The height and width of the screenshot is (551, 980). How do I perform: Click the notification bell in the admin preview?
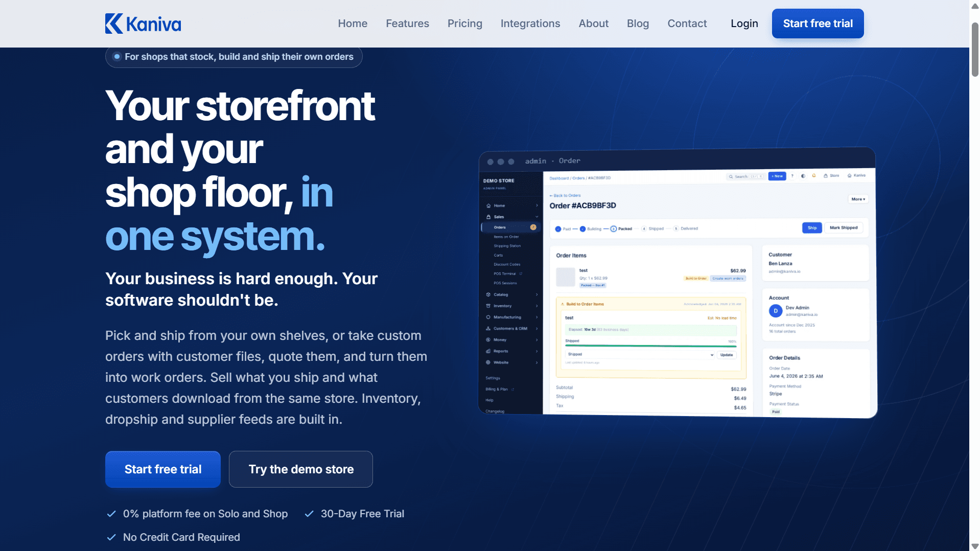pyautogui.click(x=814, y=175)
